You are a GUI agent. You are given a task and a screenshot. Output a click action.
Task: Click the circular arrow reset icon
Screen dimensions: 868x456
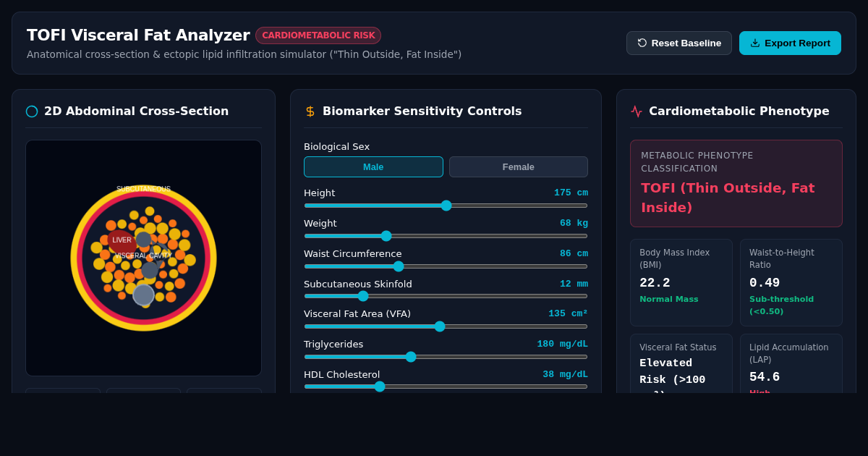point(642,43)
